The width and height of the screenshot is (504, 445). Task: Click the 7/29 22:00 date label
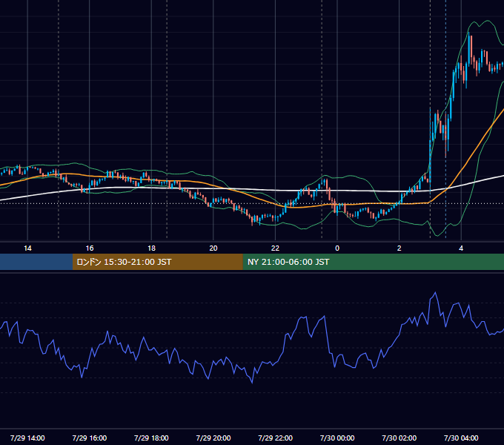click(x=276, y=438)
